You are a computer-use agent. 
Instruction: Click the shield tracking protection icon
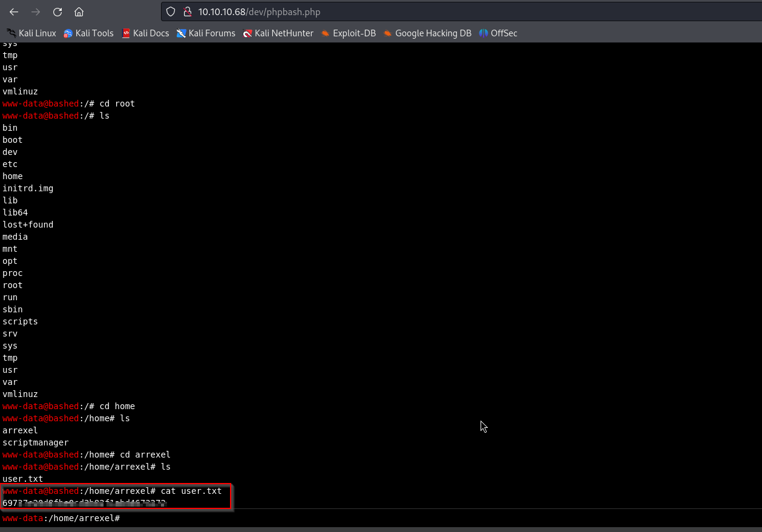pyautogui.click(x=171, y=12)
